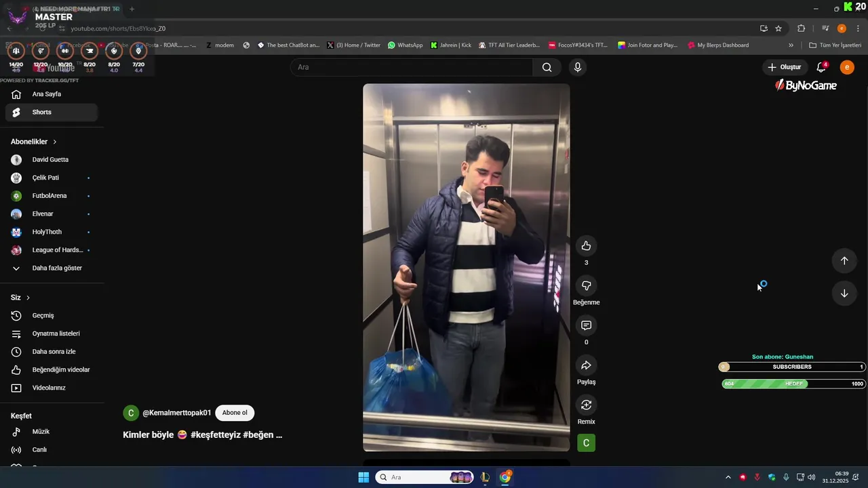Start voice search with microphone icon
Viewport: 868px width, 488px height.
pos(578,67)
